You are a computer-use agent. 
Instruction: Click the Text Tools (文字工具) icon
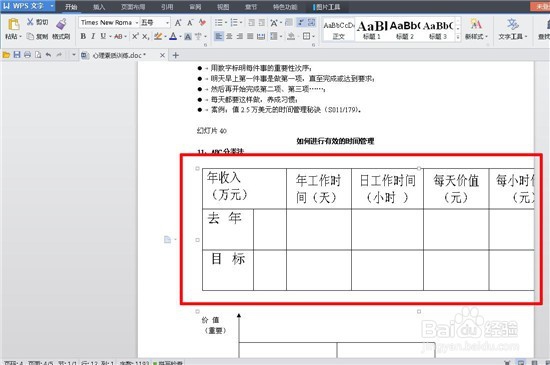pyautogui.click(x=512, y=24)
